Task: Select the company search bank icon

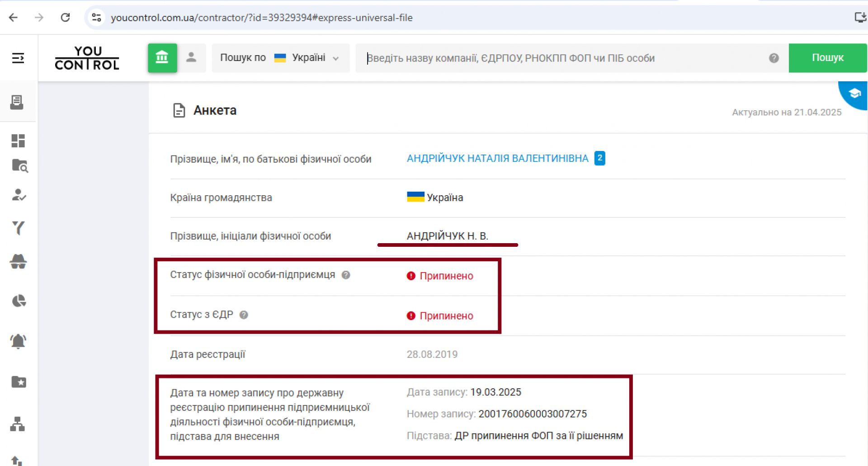Action: point(162,58)
